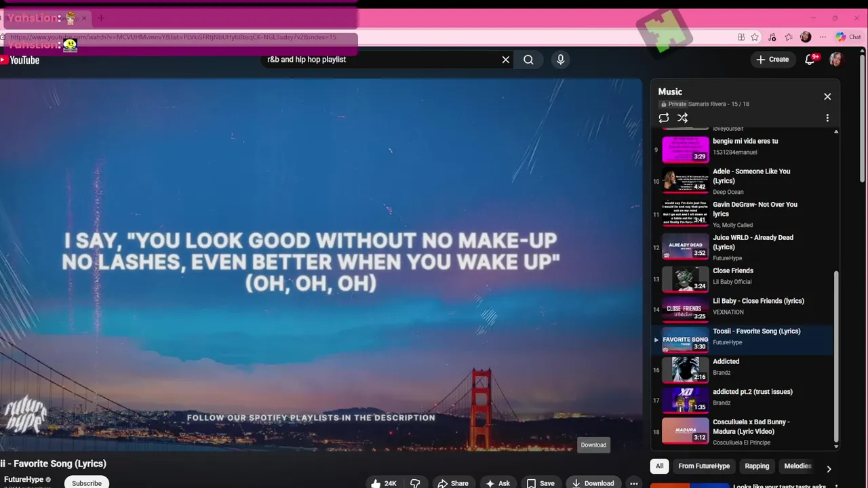Click the video player to pause playback
Screen dimensions: 868x488
[x=321, y=264]
